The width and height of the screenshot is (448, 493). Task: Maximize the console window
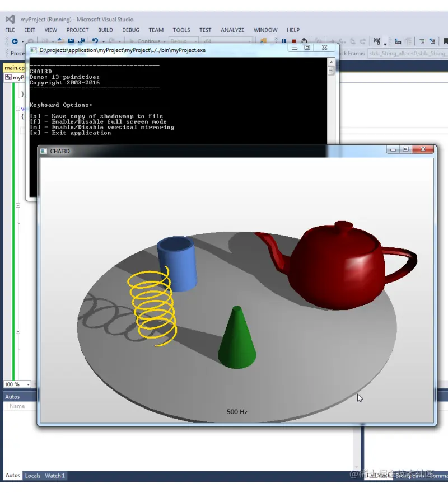click(x=307, y=48)
